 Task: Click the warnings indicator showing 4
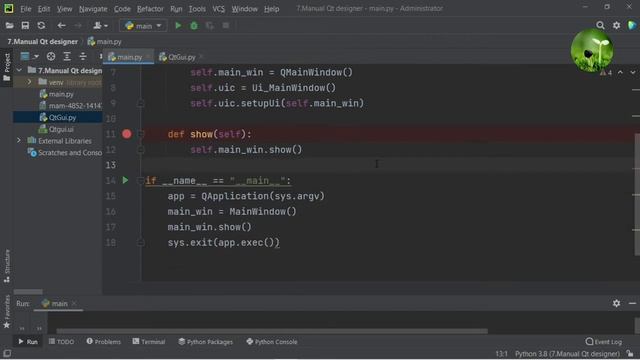(x=606, y=73)
